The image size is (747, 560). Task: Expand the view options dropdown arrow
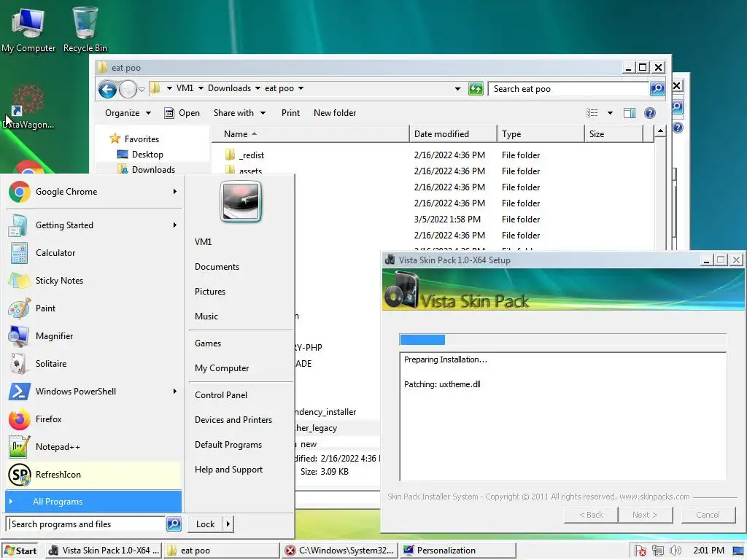[610, 113]
